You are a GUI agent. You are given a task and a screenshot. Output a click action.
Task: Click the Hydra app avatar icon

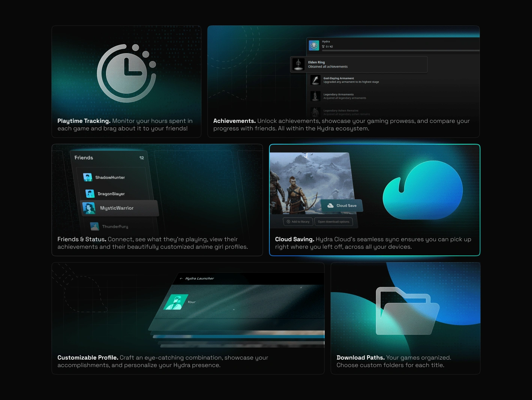pos(314,45)
